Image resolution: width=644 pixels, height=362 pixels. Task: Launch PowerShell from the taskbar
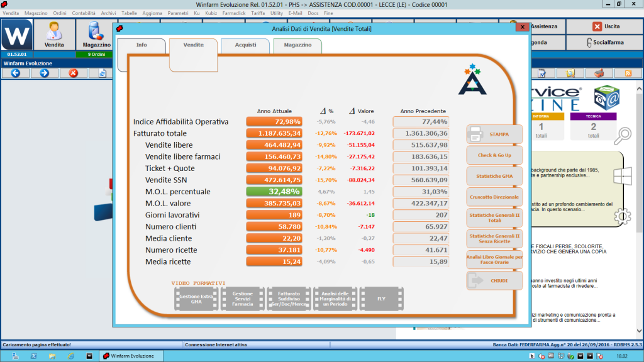point(34,356)
